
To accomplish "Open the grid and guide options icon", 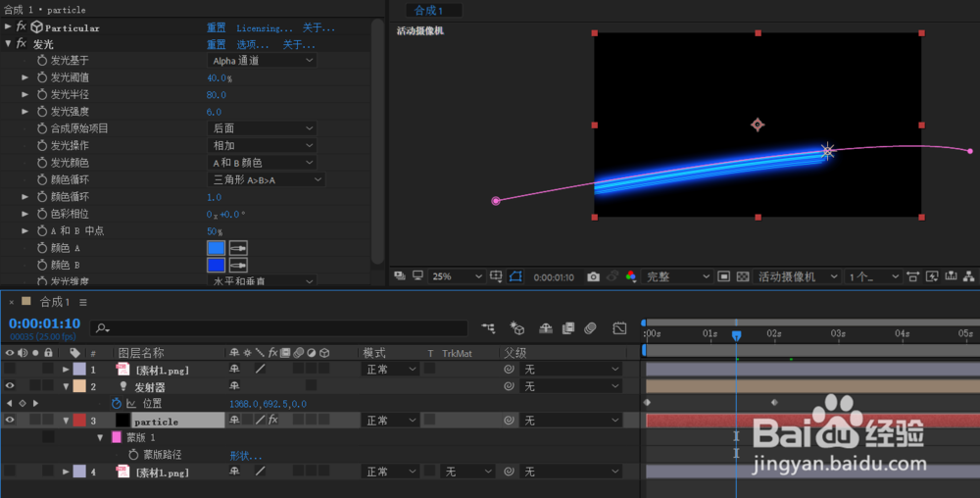I will [x=496, y=276].
